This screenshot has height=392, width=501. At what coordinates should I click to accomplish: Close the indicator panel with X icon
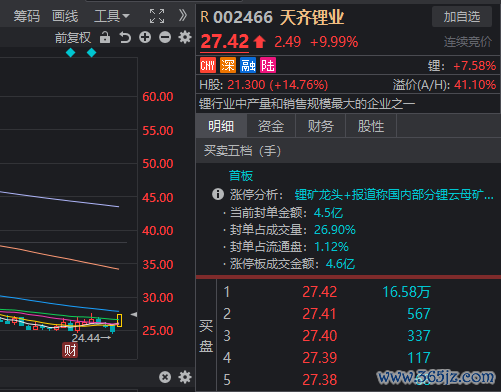(165, 377)
